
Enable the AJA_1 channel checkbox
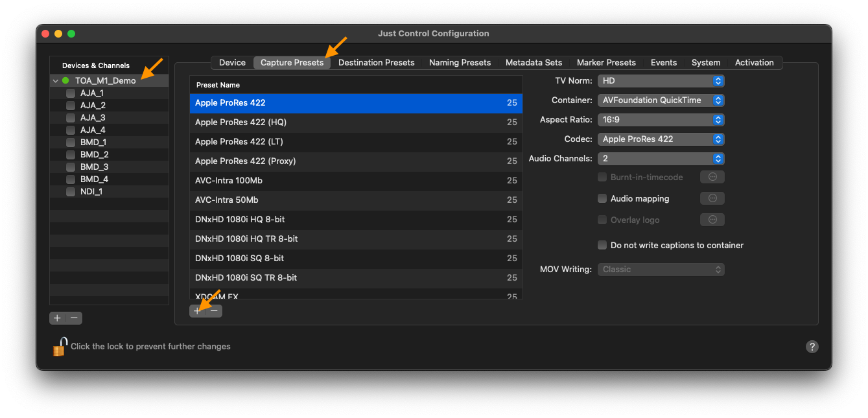tap(71, 93)
